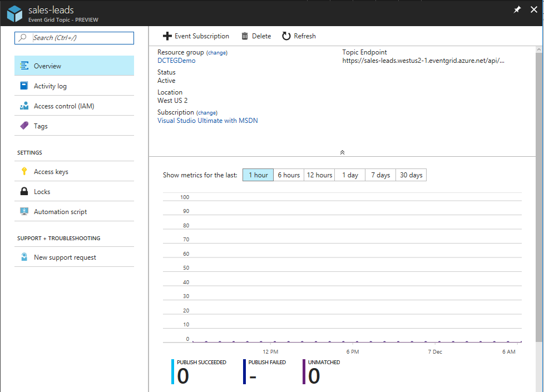Screen dimensions: 544x392
Task: Collapse the essentials panel with double chevron
Action: [x=343, y=152]
